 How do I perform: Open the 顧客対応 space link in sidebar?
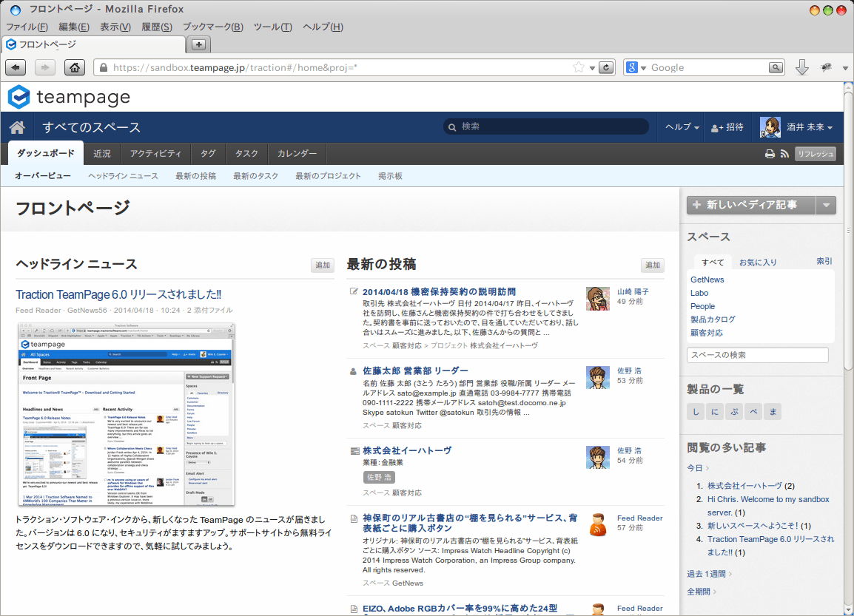point(707,333)
